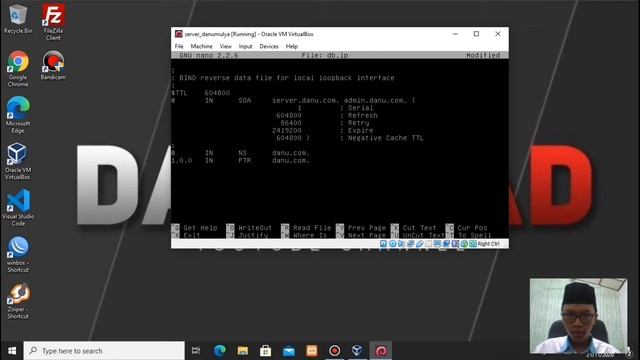Click the '2419200' Expire value
This screenshot has width=640, height=360.
coord(287,131)
